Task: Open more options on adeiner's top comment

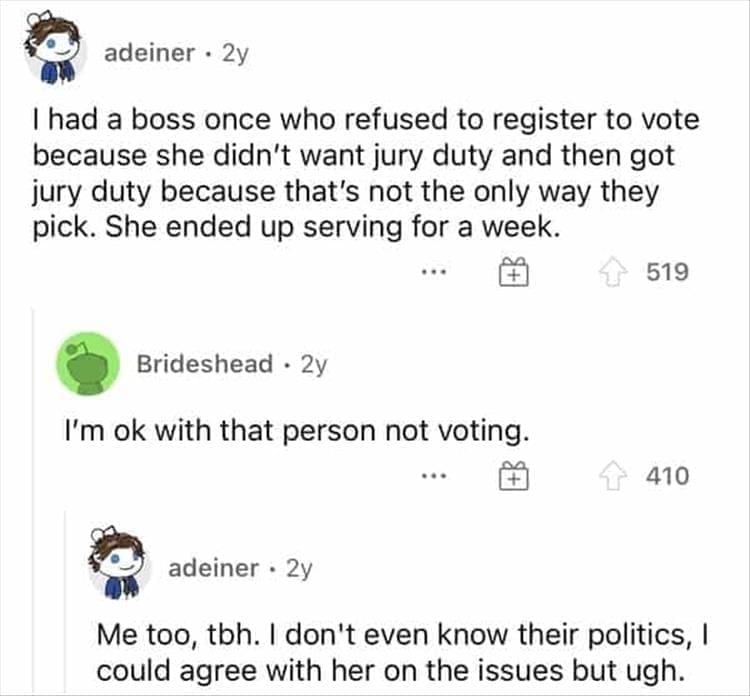Action: 433,271
